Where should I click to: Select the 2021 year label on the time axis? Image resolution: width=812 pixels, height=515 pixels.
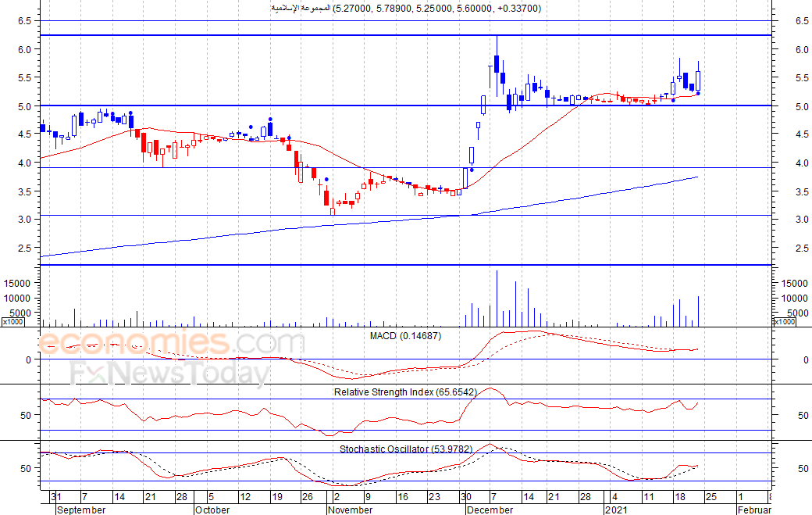[618, 510]
